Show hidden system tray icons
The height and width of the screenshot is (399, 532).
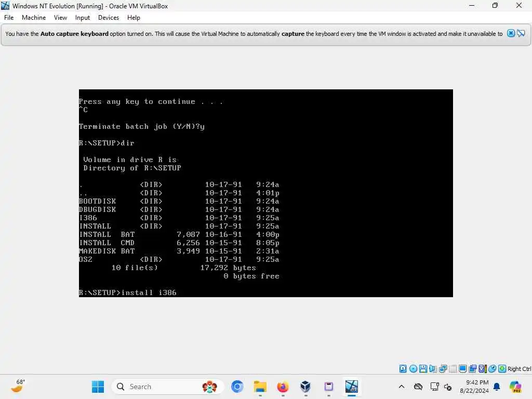coord(402,387)
